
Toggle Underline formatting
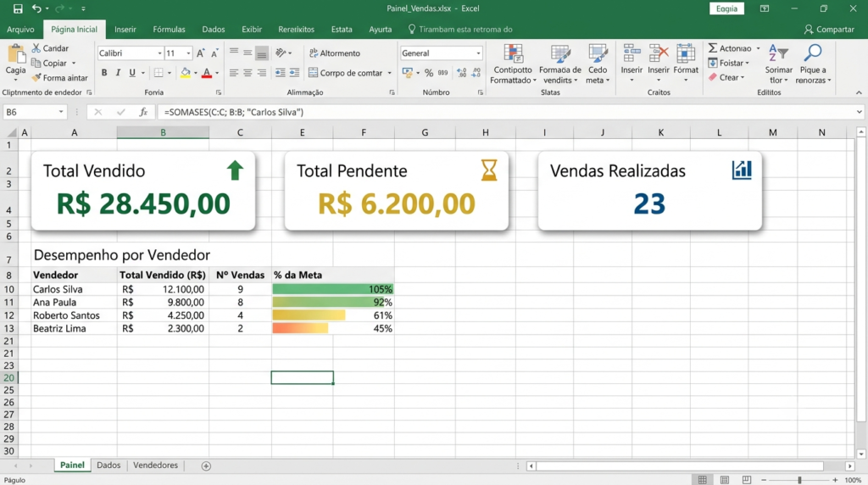pos(131,73)
